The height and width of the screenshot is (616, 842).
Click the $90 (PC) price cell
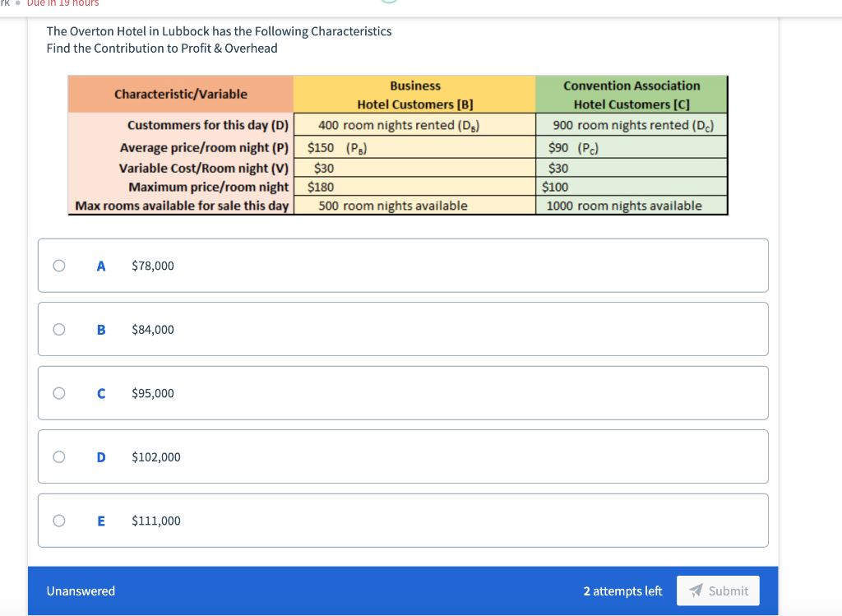(631, 147)
